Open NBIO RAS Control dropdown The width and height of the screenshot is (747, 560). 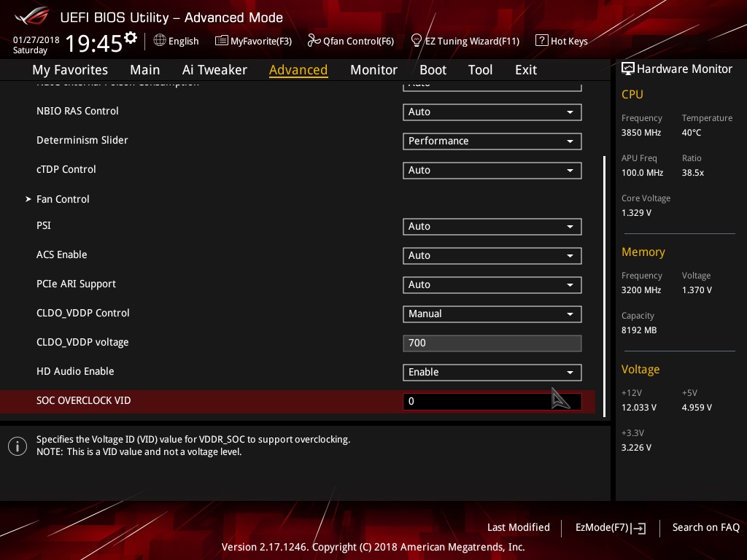point(492,112)
